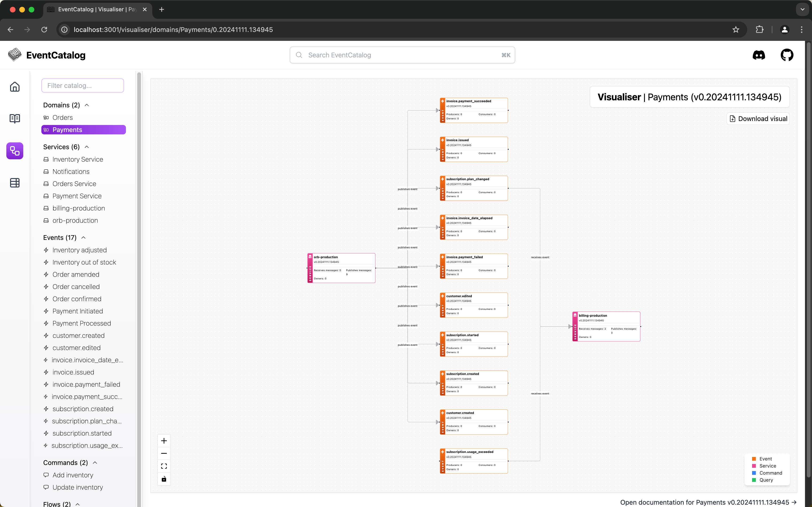Open the Discord icon link
The image size is (812, 507).
pos(759,55)
